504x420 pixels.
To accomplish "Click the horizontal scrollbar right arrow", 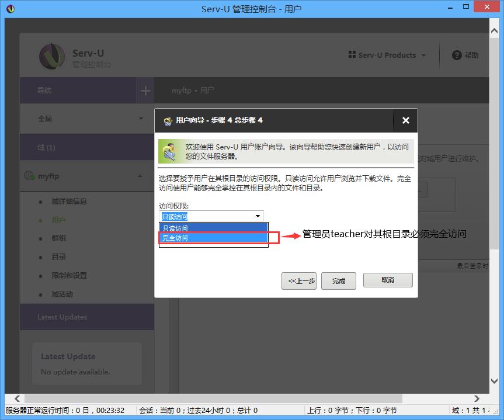I will [x=477, y=399].
